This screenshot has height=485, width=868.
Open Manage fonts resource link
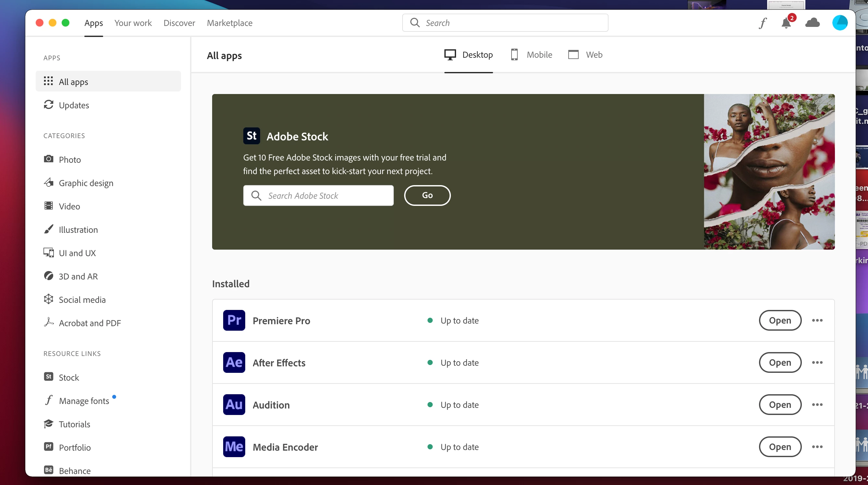pos(84,401)
